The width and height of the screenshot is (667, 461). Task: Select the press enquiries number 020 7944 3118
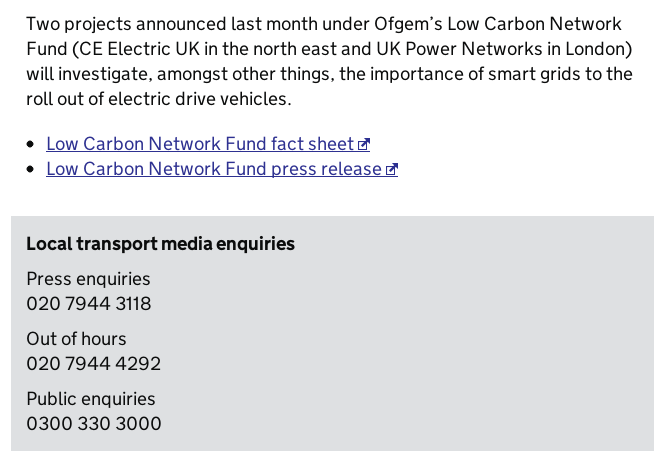(x=88, y=304)
